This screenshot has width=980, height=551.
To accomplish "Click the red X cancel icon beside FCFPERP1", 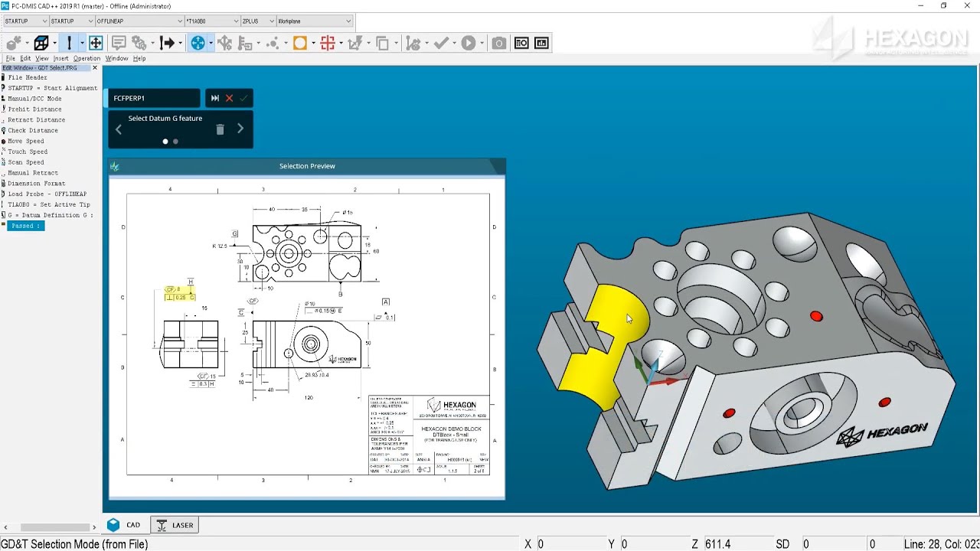I will [x=229, y=98].
